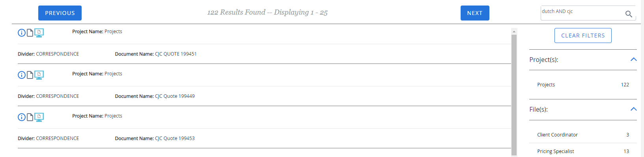The image size is (644, 157).
Task: Filter by Projects with 122 results
Action: (x=583, y=85)
